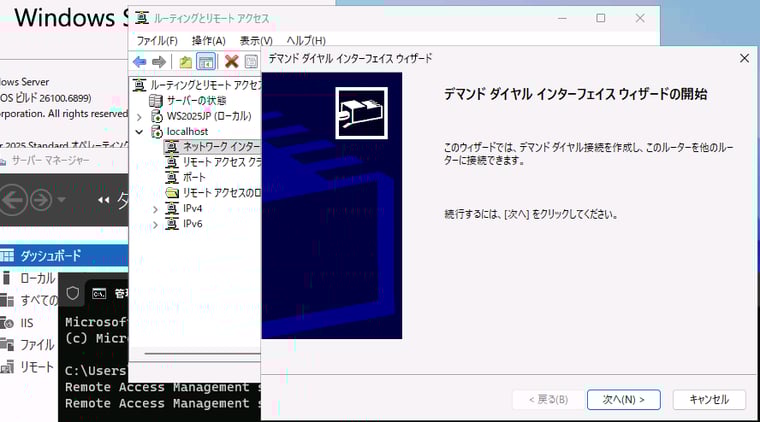
Task: Select the ポート tree item
Action: (x=186, y=177)
